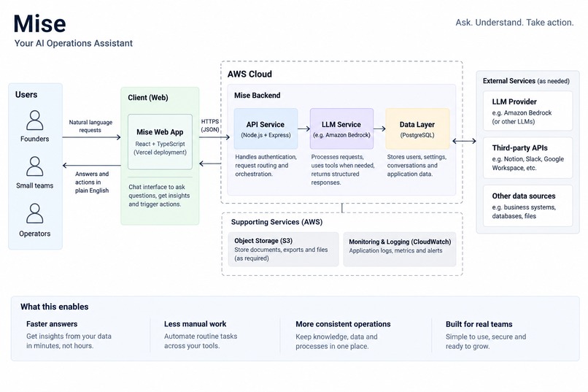The width and height of the screenshot is (588, 392).
Task: Click the 'Ask. Understand. Take action.' tagline
Action: tap(514, 23)
